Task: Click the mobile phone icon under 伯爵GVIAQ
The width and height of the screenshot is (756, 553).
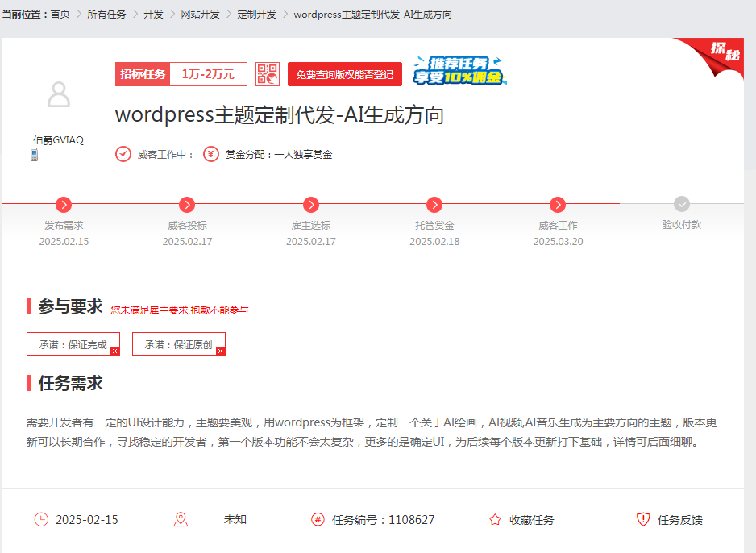Action: coord(34,156)
